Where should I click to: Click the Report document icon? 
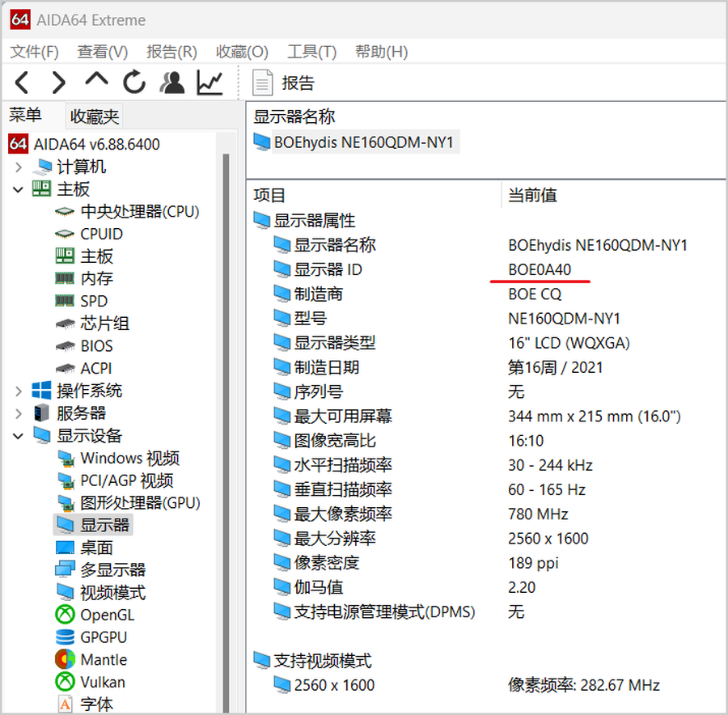262,82
